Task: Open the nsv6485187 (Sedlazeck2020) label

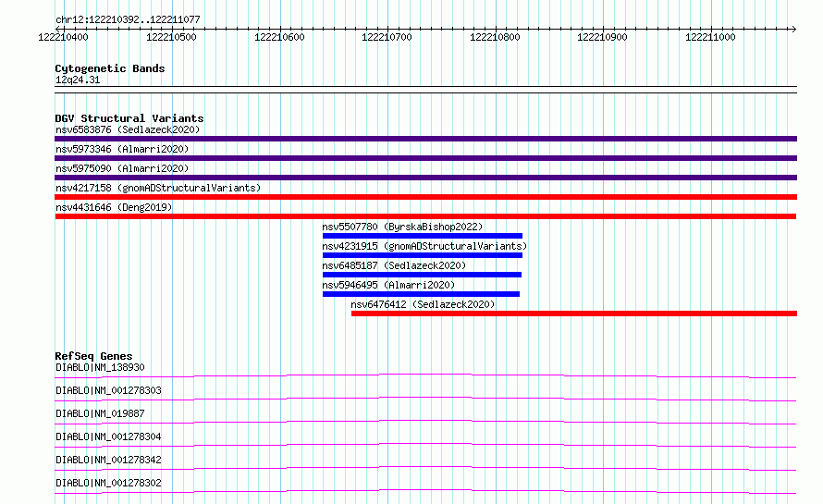Action: point(394,265)
